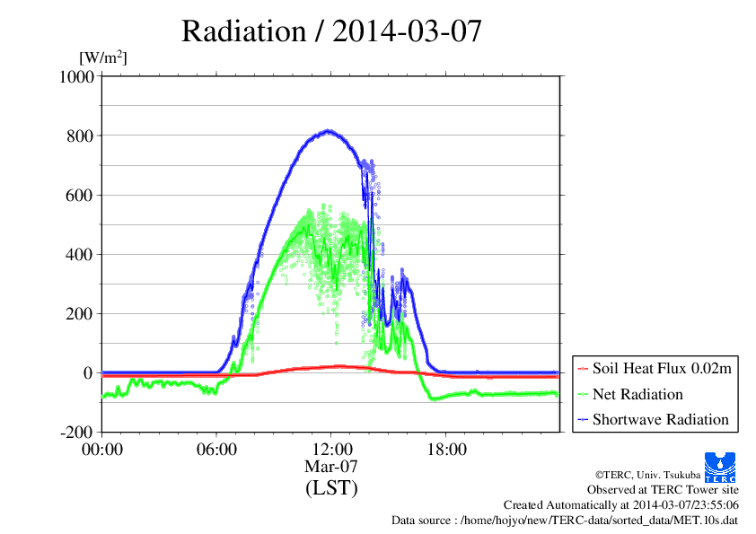This screenshot has width=756, height=534.
Task: Click the red soil heat flux line at noon
Action: point(331,367)
